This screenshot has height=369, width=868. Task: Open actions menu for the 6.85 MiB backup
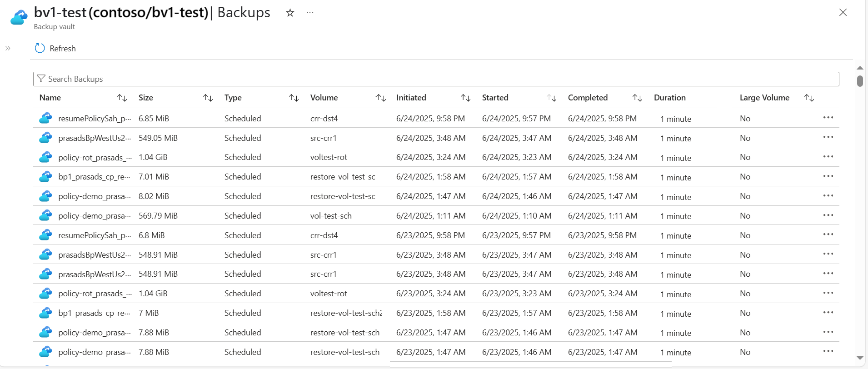pyautogui.click(x=828, y=118)
